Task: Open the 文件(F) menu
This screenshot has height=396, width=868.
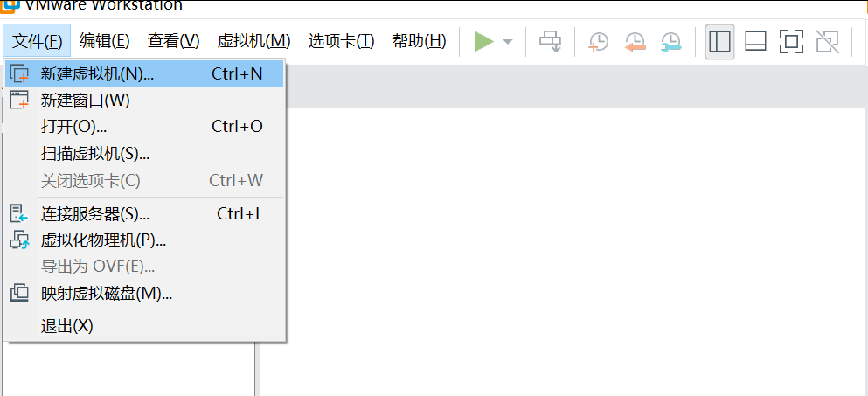Action: [37, 40]
